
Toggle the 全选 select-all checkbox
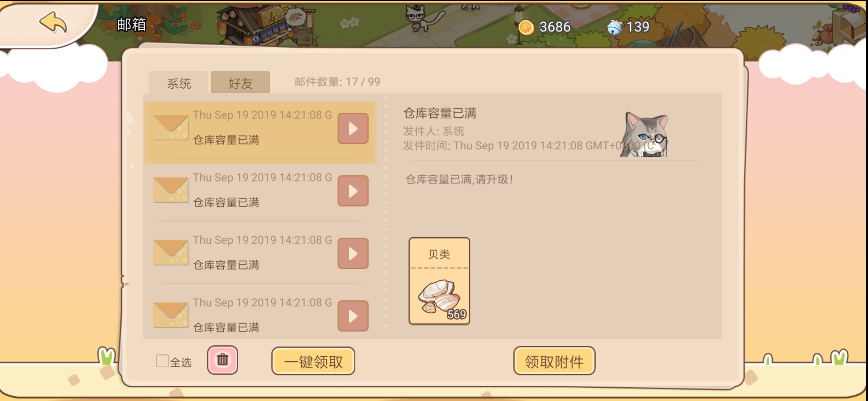pos(162,361)
